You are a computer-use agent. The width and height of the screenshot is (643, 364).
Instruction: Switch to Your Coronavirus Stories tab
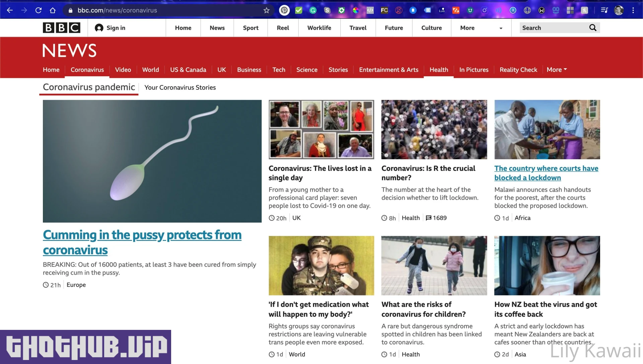(x=180, y=87)
